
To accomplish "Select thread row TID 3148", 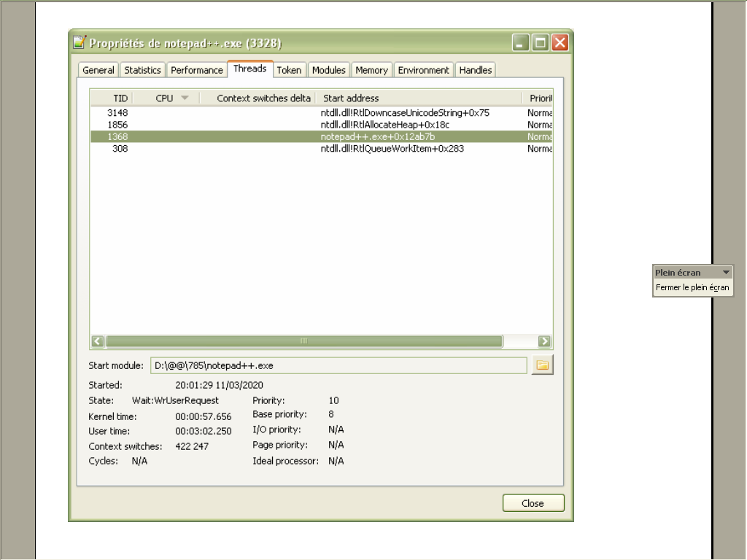I will tap(322, 113).
